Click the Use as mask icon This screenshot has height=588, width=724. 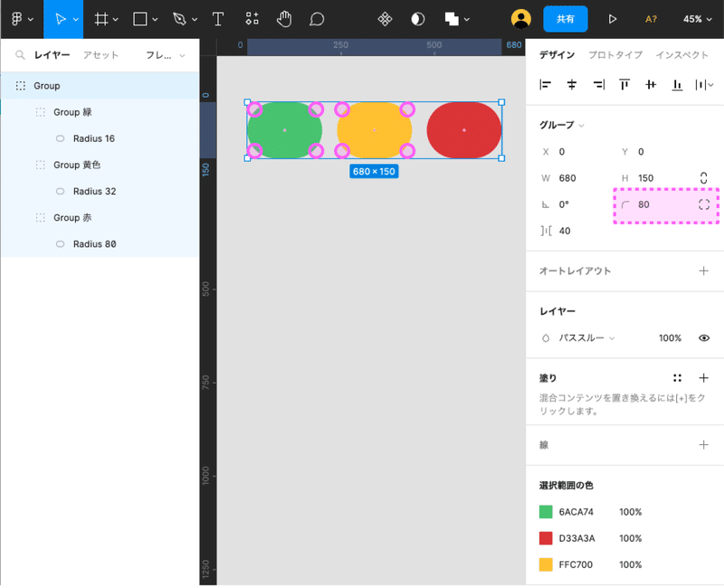pyautogui.click(x=418, y=19)
